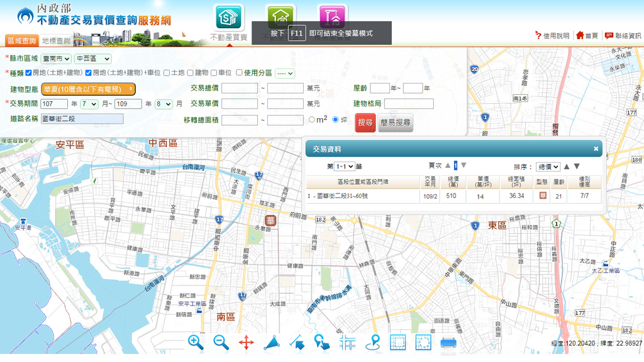Viewport: 644px width, 362px height.
Task: Check the 土地 checkbox
Action: coord(166,73)
